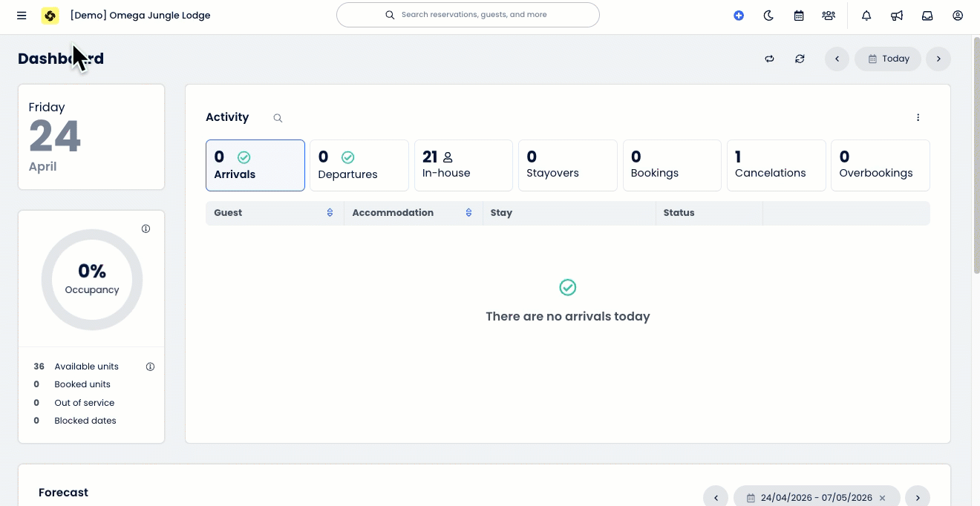Open Activity three-dot options menu

[x=918, y=117]
